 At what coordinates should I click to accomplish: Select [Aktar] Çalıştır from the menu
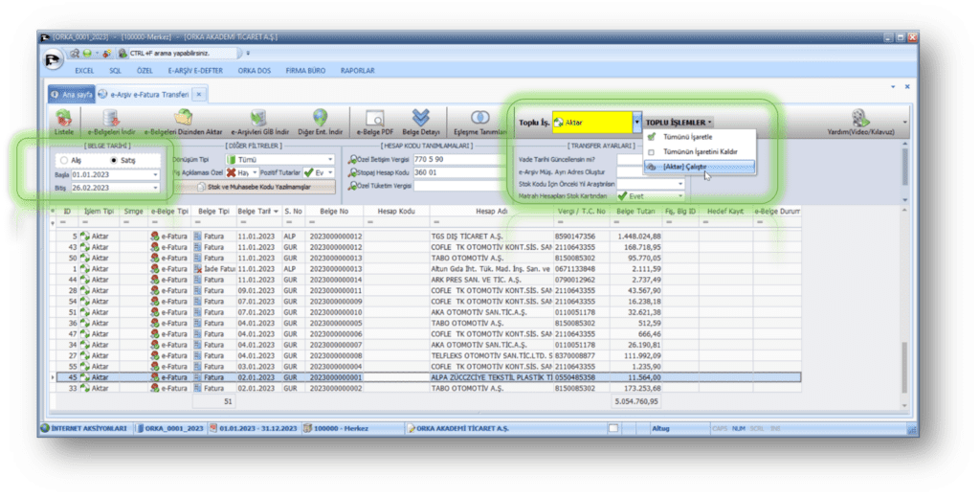point(700,166)
